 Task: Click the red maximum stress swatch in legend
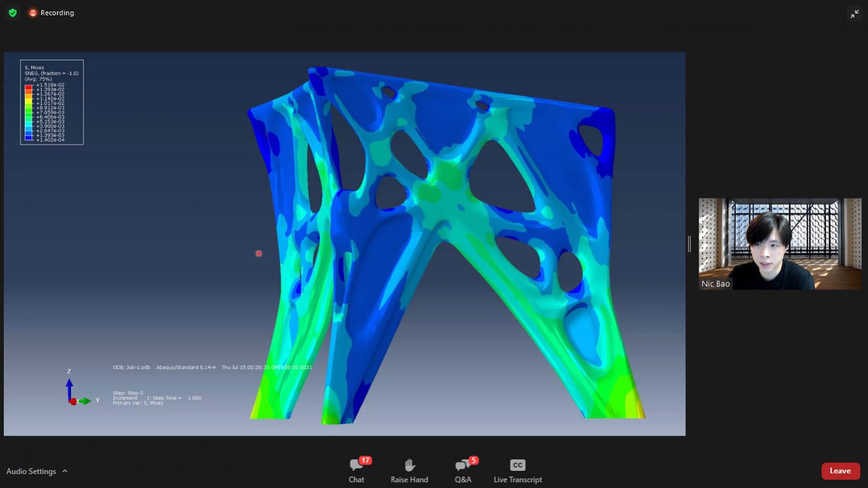pyautogui.click(x=28, y=88)
